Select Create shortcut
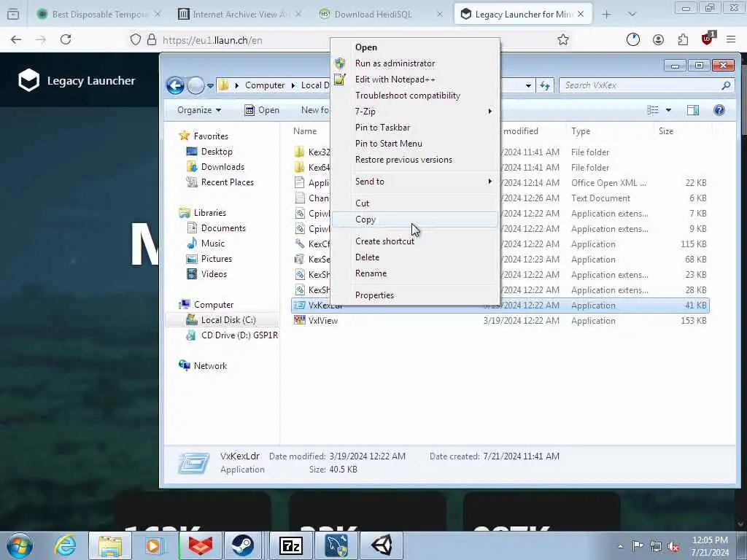 click(x=384, y=241)
